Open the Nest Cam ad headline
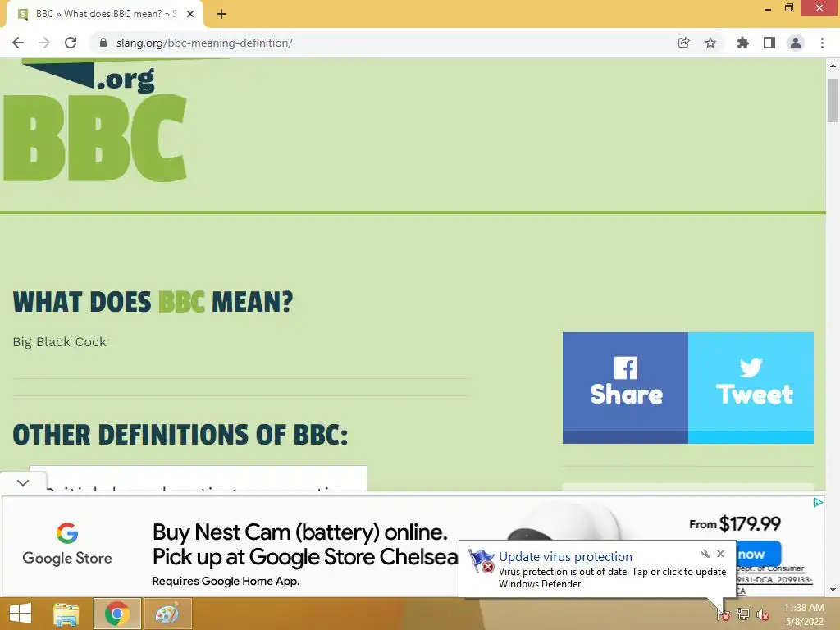 coord(305,545)
